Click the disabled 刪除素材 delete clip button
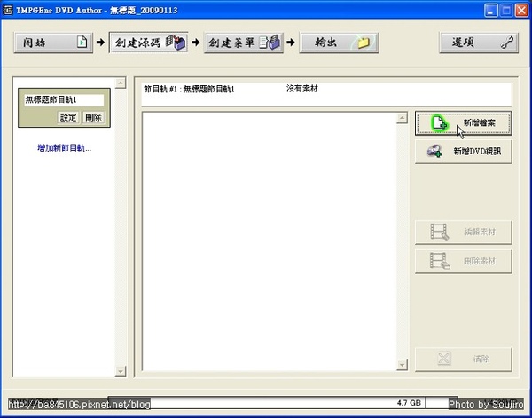This screenshot has height=418, width=532. click(464, 261)
